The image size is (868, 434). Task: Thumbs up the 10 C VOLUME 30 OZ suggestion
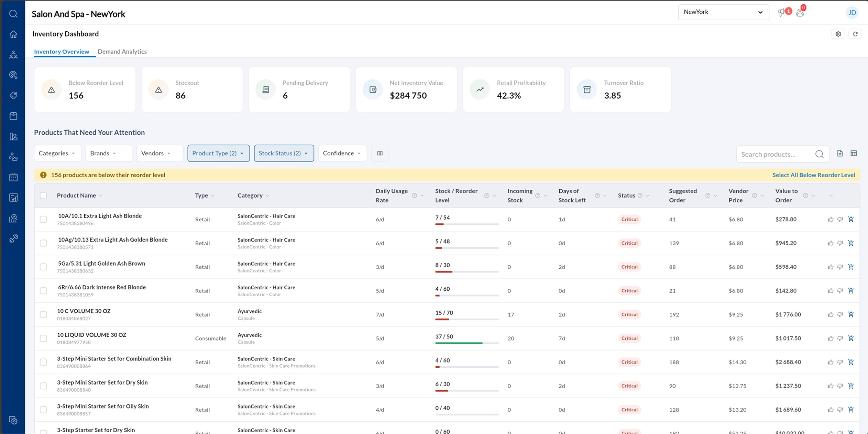click(x=830, y=314)
